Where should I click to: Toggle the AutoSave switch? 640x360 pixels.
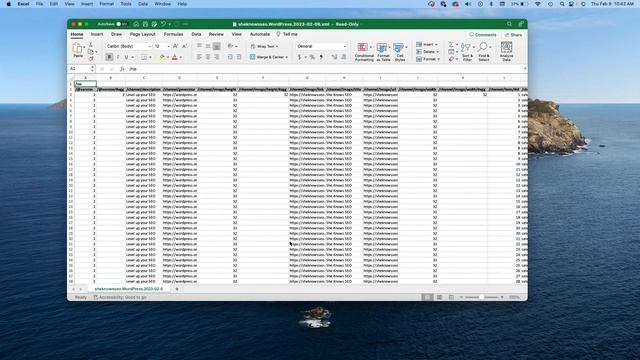pyautogui.click(x=122, y=24)
